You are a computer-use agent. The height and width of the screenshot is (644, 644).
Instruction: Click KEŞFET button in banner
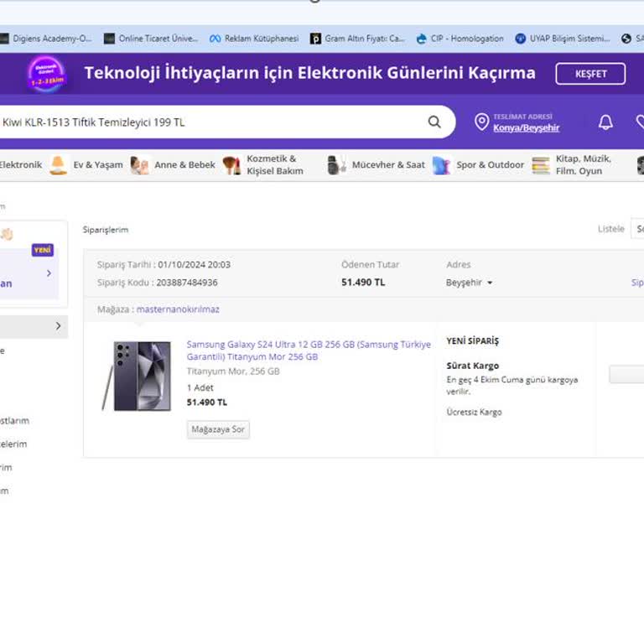590,74
